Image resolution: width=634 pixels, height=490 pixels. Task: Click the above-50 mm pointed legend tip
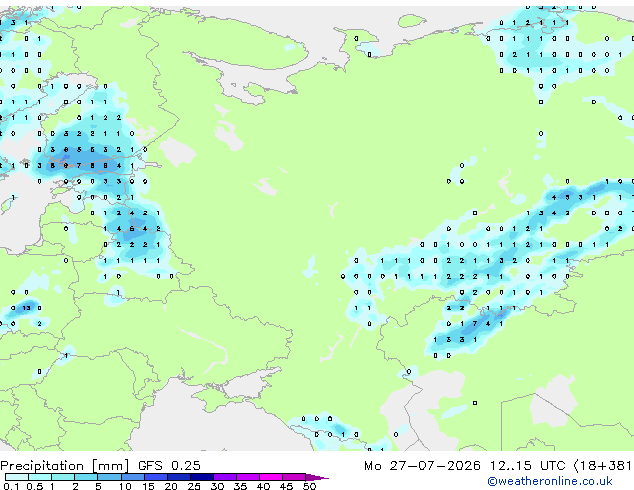pos(316,477)
